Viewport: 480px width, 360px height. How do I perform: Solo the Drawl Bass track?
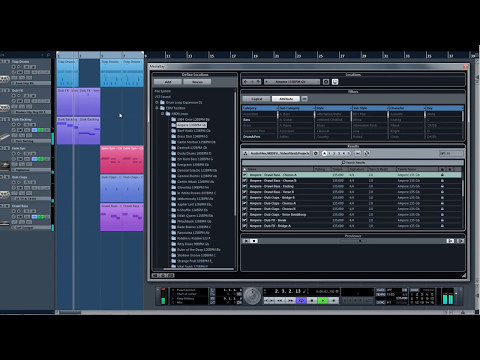(7, 206)
